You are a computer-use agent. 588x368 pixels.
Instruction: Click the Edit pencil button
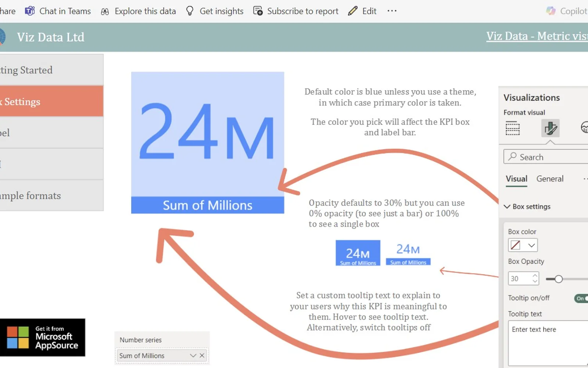click(x=362, y=11)
